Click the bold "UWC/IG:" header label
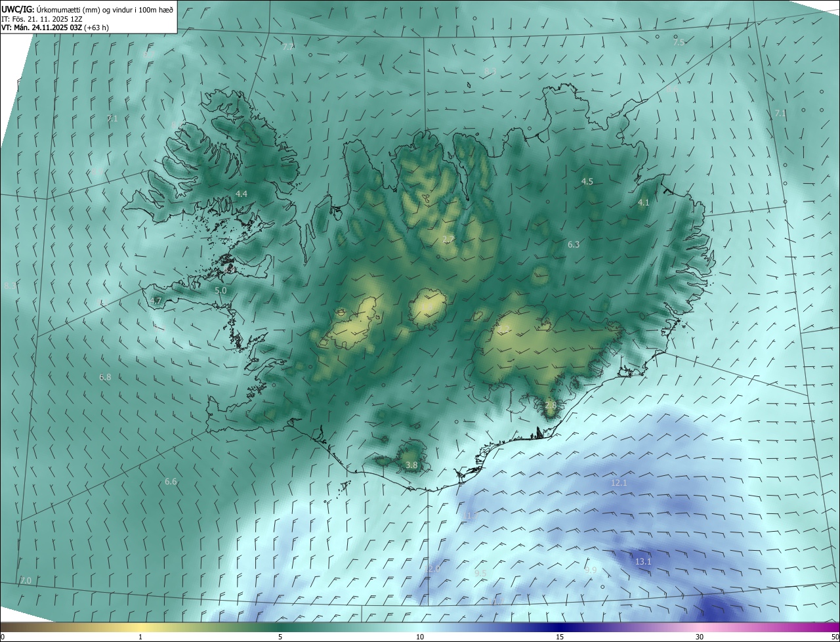The width and height of the screenshot is (840, 642). 18,9
